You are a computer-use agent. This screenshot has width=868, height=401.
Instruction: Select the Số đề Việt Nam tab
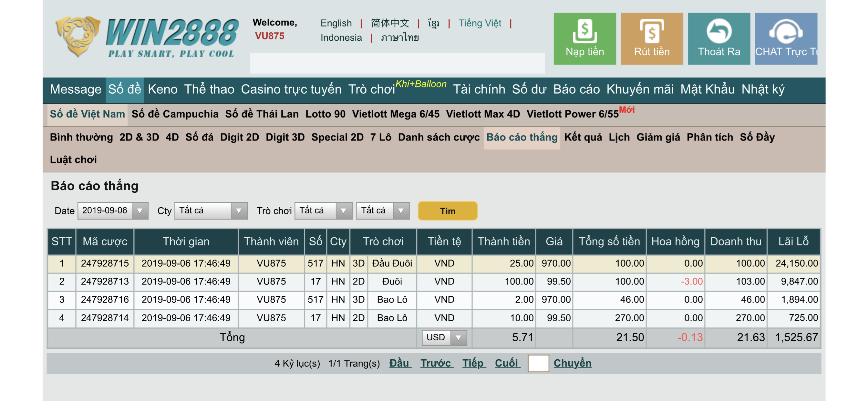click(87, 114)
